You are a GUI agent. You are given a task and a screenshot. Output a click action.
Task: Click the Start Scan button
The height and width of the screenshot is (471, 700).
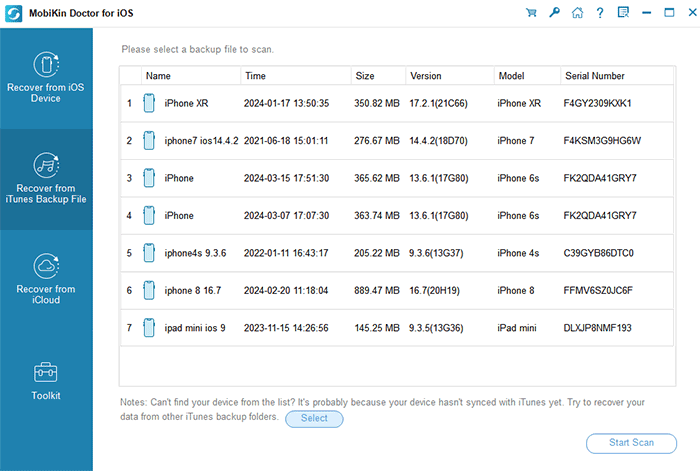click(x=631, y=443)
